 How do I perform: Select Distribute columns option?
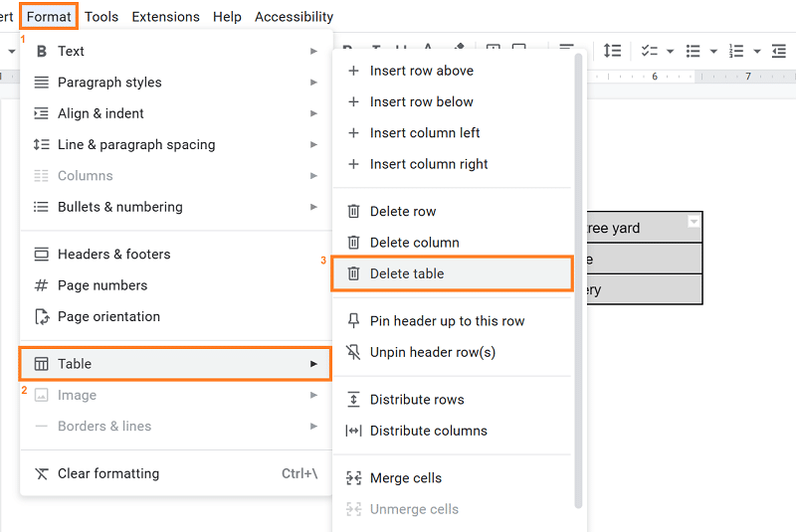(x=429, y=431)
